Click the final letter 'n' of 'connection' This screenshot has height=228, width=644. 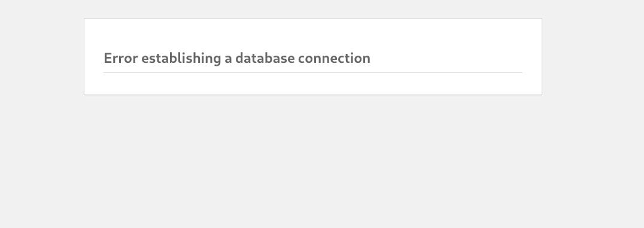[x=366, y=60]
